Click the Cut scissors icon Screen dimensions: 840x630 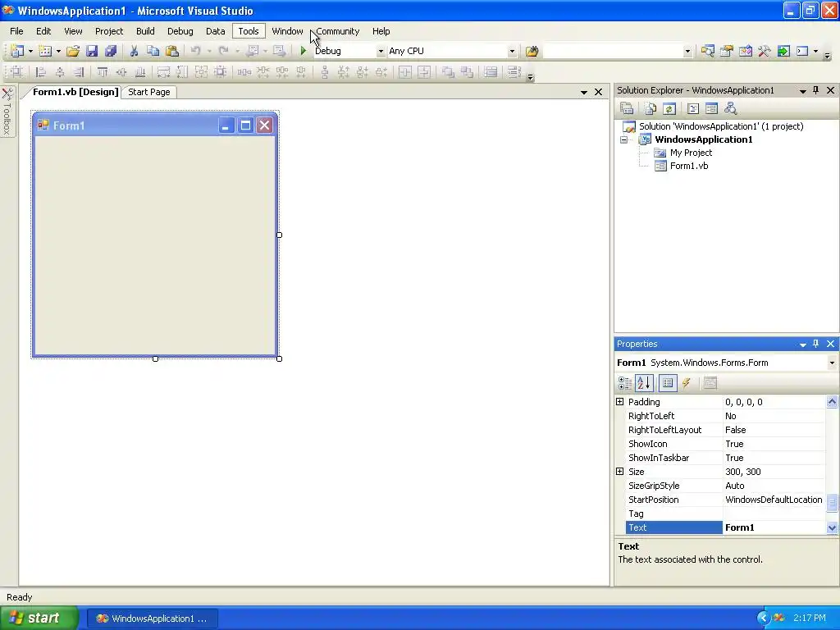(x=134, y=51)
